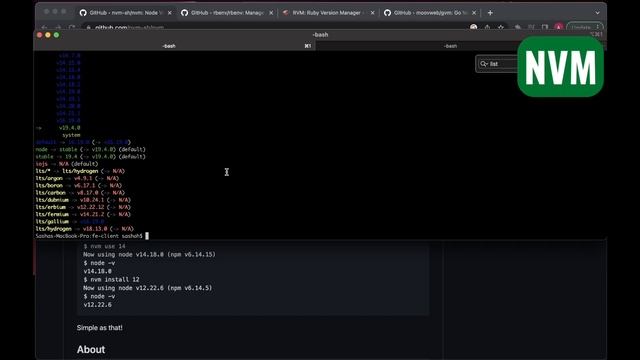The width and height of the screenshot is (640, 360).
Task: Open the browser profile avatar
Action: pyautogui.click(x=558, y=27)
